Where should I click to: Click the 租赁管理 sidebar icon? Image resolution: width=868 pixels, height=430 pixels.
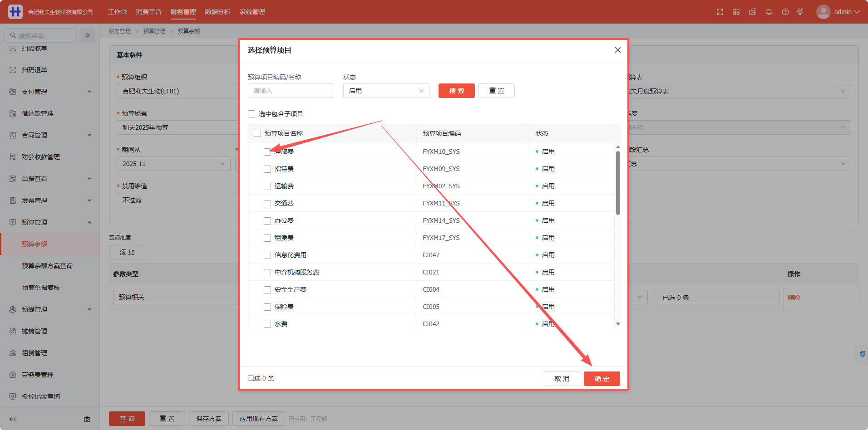click(13, 353)
